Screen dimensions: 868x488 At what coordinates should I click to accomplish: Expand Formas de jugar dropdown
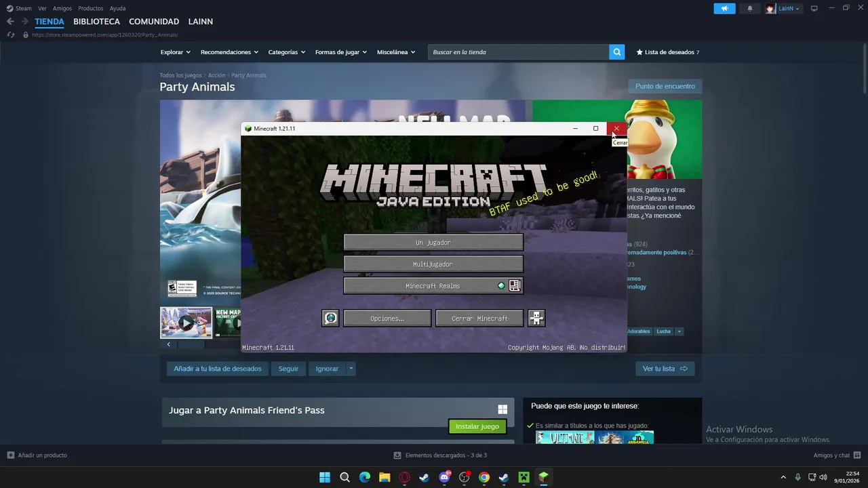[340, 52]
